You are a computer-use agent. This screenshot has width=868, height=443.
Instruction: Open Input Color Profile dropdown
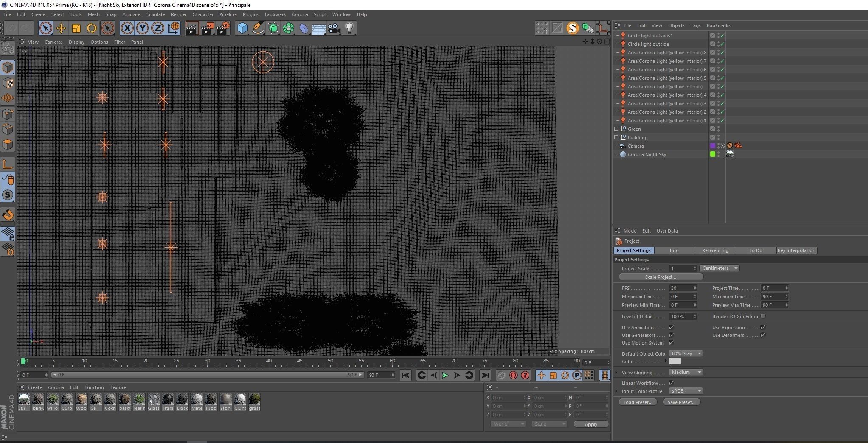686,391
